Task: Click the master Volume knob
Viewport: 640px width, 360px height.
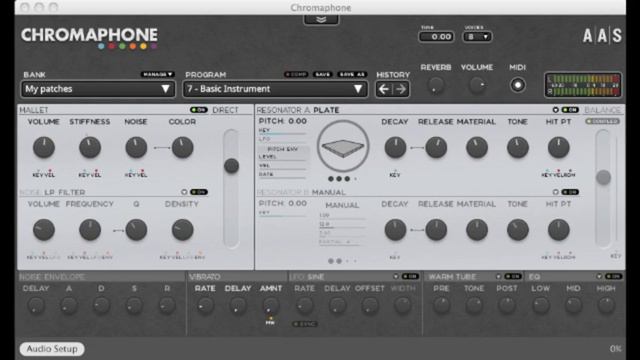Action: (477, 85)
